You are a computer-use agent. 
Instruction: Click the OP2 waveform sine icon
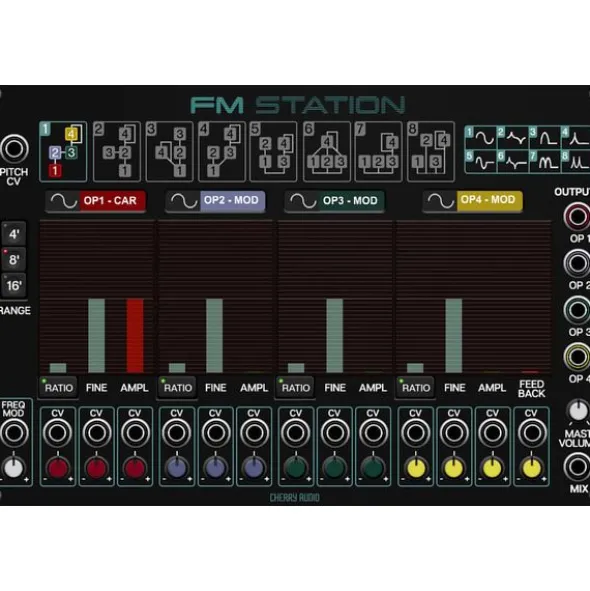click(x=184, y=201)
